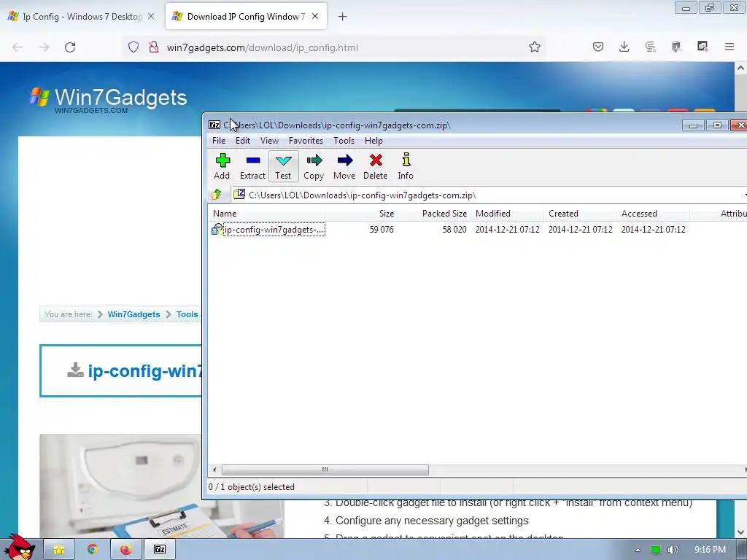Sort list by Created column header
The image size is (747, 560).
(x=580, y=214)
